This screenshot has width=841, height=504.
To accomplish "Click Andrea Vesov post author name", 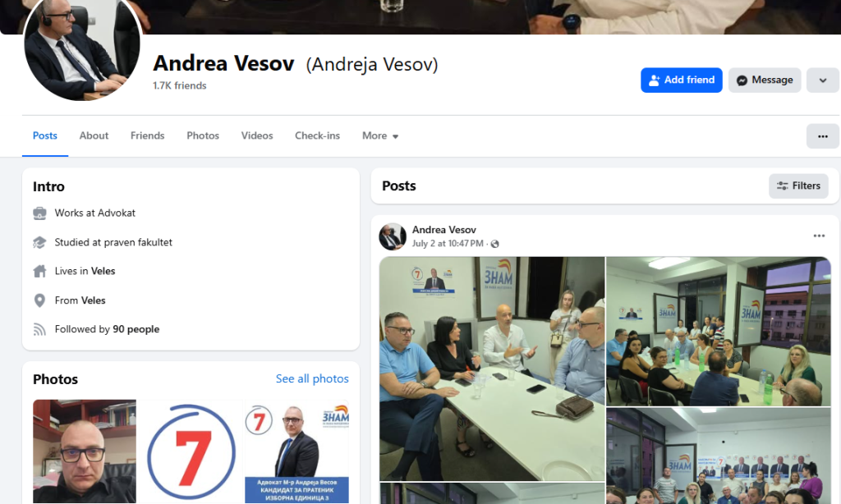I will (444, 230).
